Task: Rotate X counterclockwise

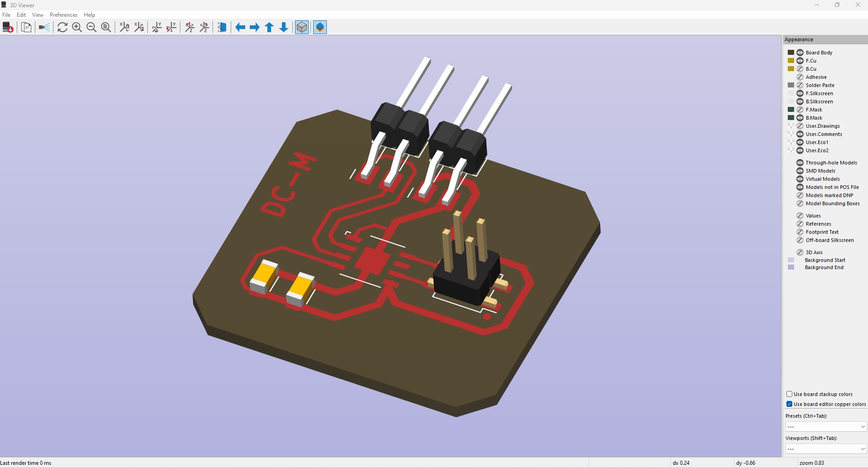Action: 139,27
